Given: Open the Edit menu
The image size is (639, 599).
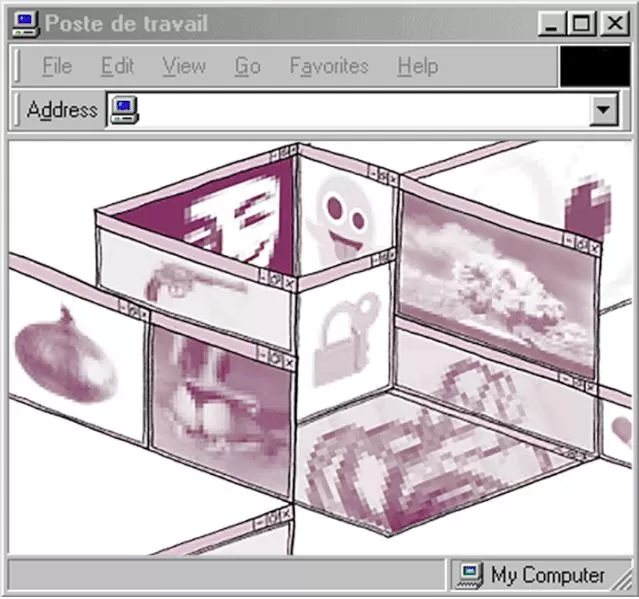Looking at the screenshot, I should (x=117, y=66).
